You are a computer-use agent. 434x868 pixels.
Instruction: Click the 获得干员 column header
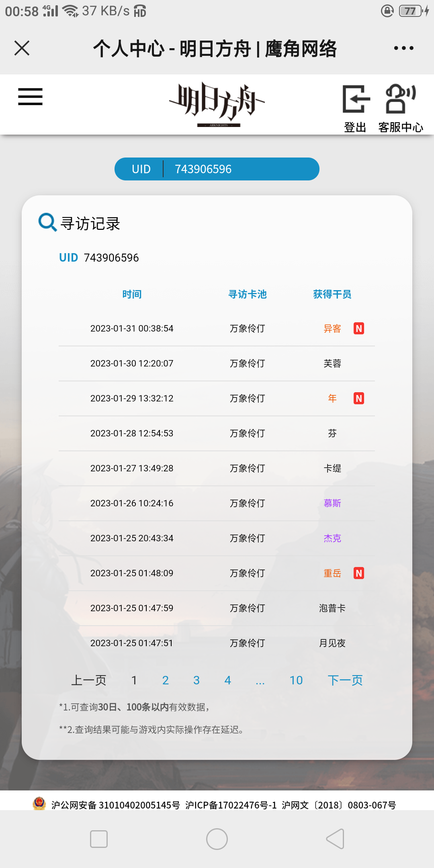click(x=332, y=295)
